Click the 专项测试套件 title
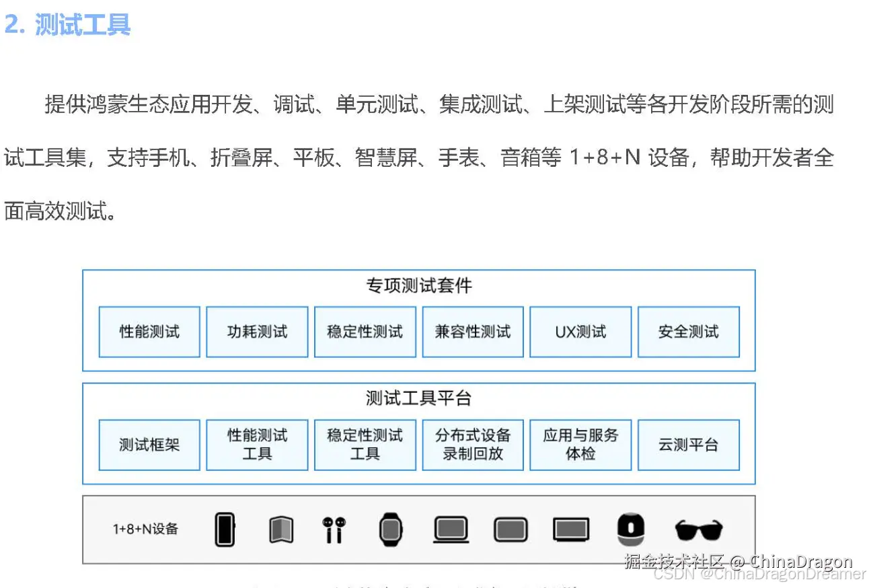 pos(419,286)
